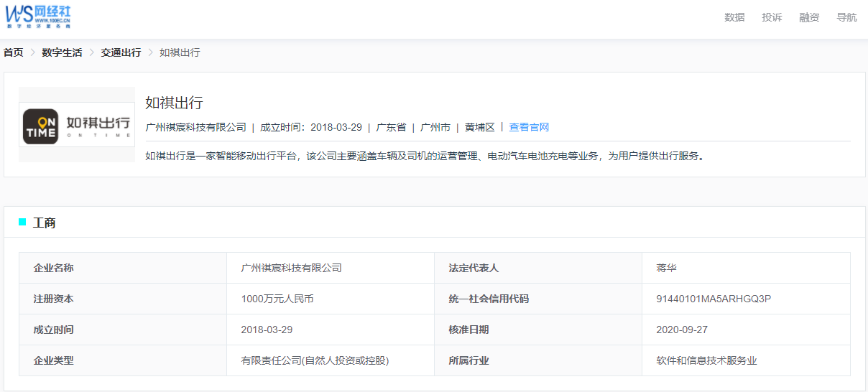Image resolution: width=868 pixels, height=392 pixels.
Task: Click 广州祺宸科技有限公司 in the header info line
Action: click(x=195, y=127)
